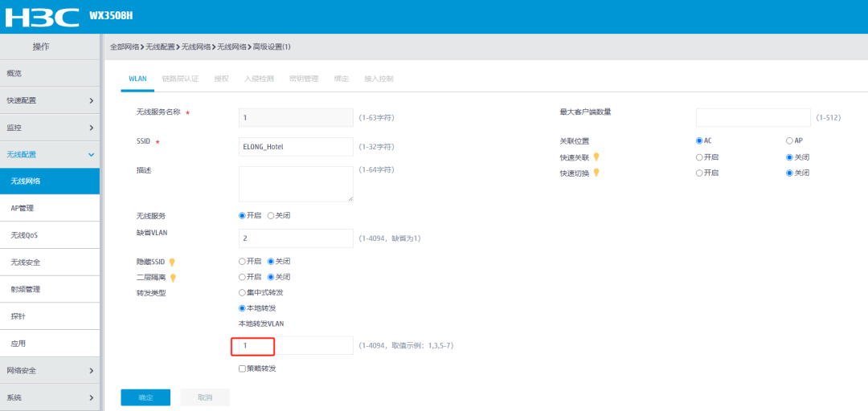The height and width of the screenshot is (411, 868).
Task: Expand the 网络安全 sidebar section
Action: pos(50,371)
